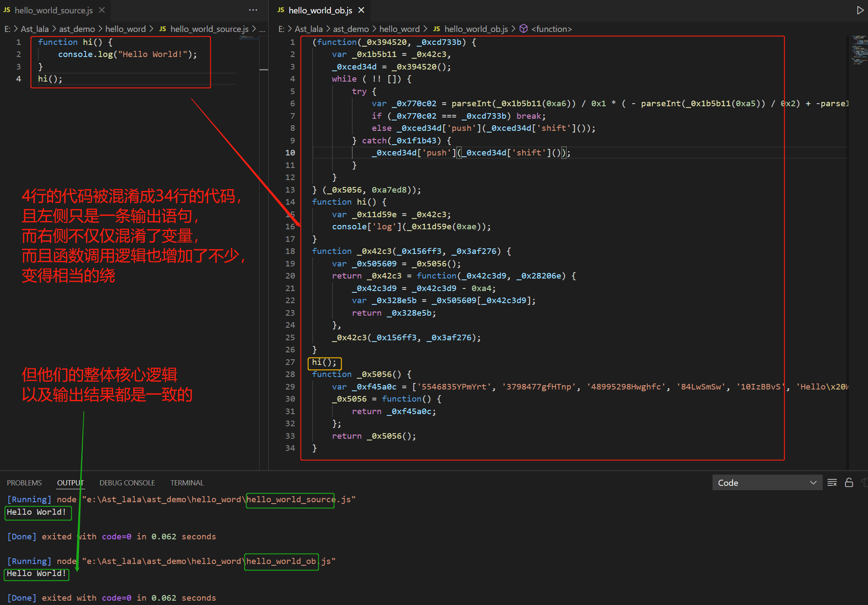
Task: Click 'return _0xf45a0c;' line
Action: click(x=394, y=411)
